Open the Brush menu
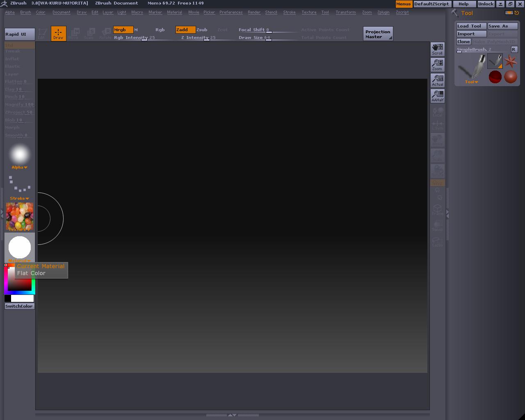525x420 pixels. tap(25, 12)
